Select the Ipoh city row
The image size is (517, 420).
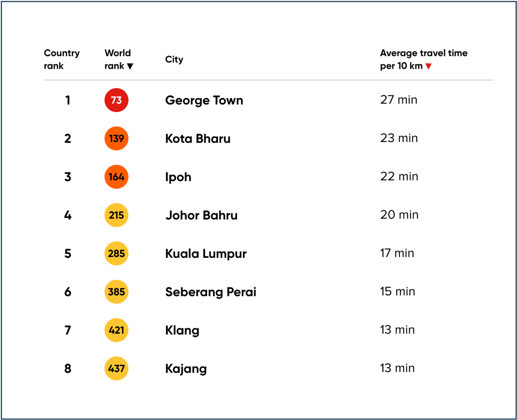point(178,177)
